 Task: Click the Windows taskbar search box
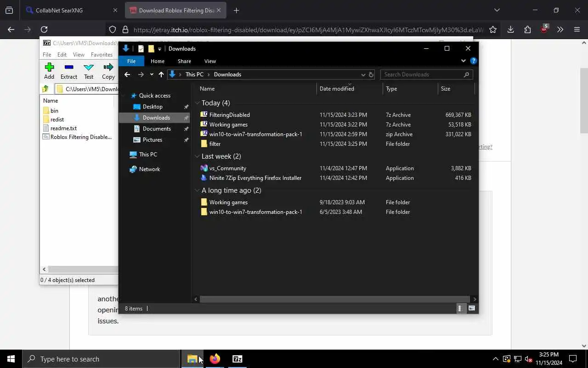pyautogui.click(x=101, y=359)
